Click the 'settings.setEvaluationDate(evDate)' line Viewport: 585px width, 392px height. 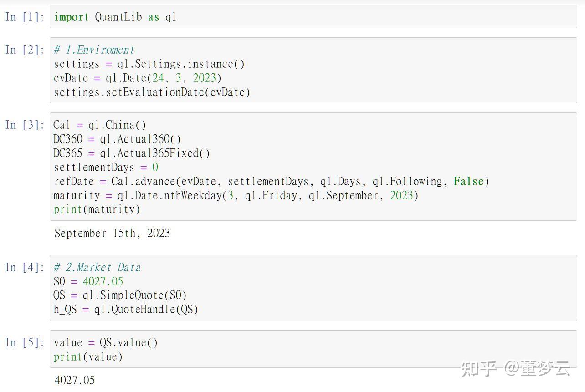[x=152, y=92]
